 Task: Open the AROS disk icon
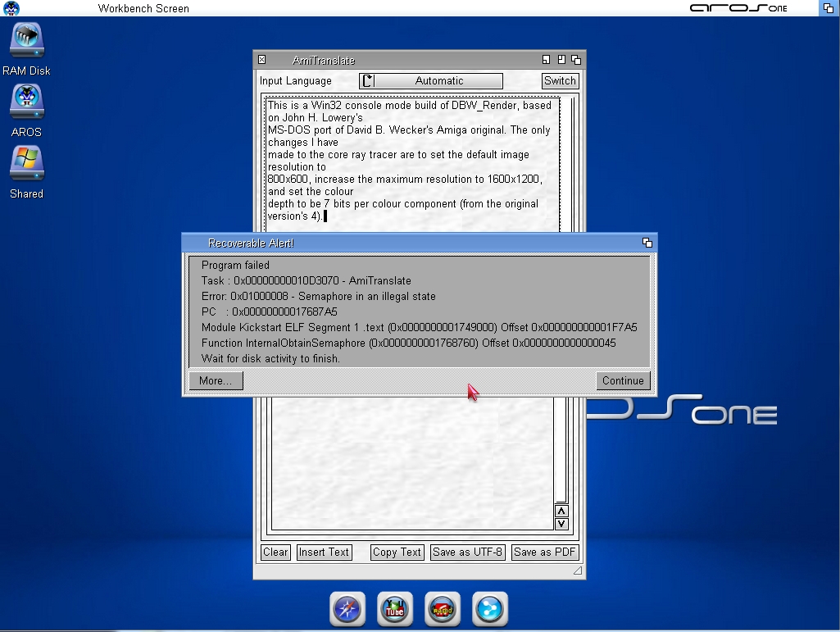click(x=27, y=102)
